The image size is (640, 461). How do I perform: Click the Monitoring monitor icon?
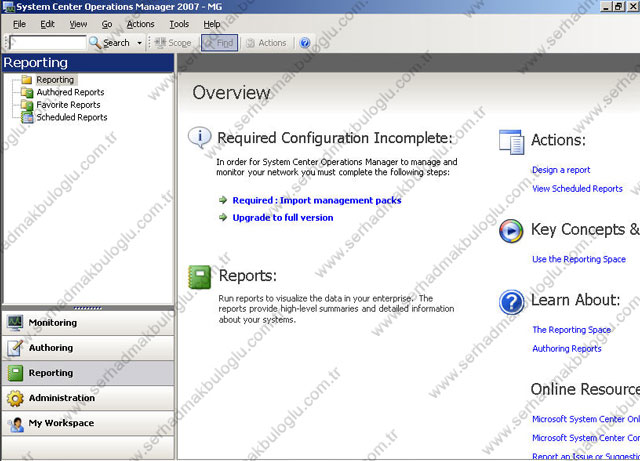point(15,323)
